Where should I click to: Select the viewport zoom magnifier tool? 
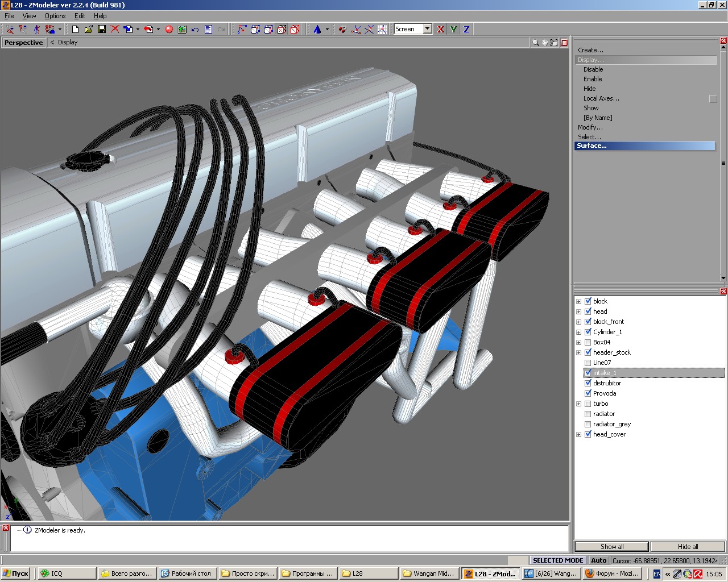[535, 43]
